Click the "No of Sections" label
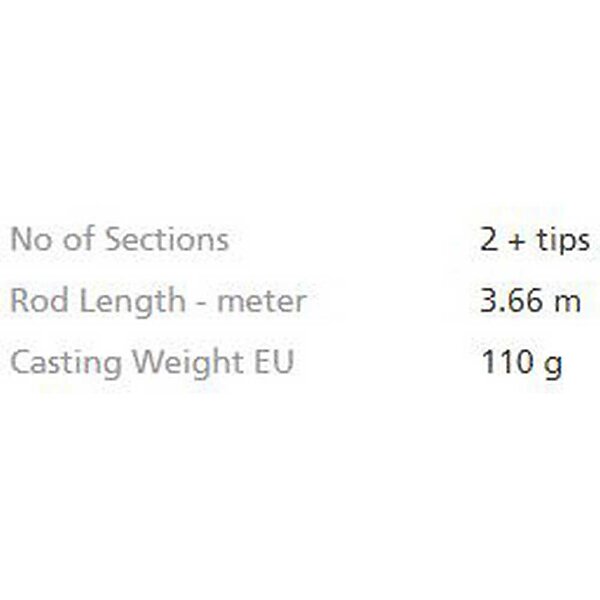The width and height of the screenshot is (600, 600). pyautogui.click(x=119, y=240)
